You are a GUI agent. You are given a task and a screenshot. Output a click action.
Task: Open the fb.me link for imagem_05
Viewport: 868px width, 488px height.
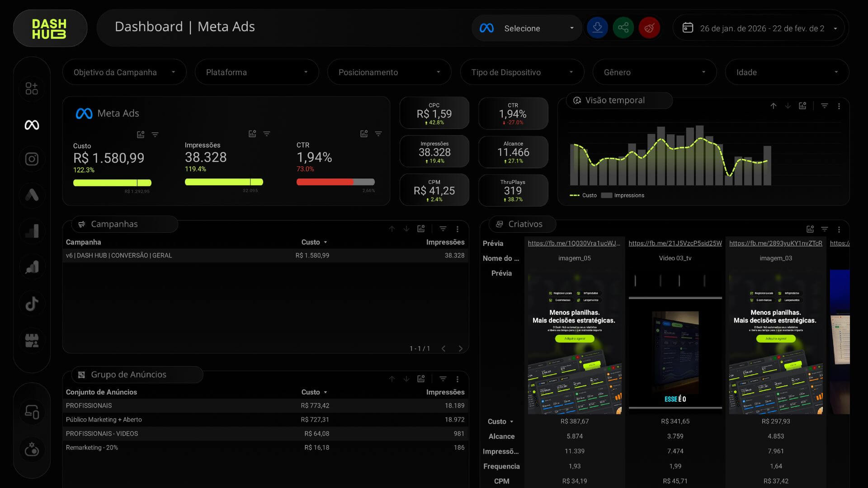pyautogui.click(x=574, y=243)
